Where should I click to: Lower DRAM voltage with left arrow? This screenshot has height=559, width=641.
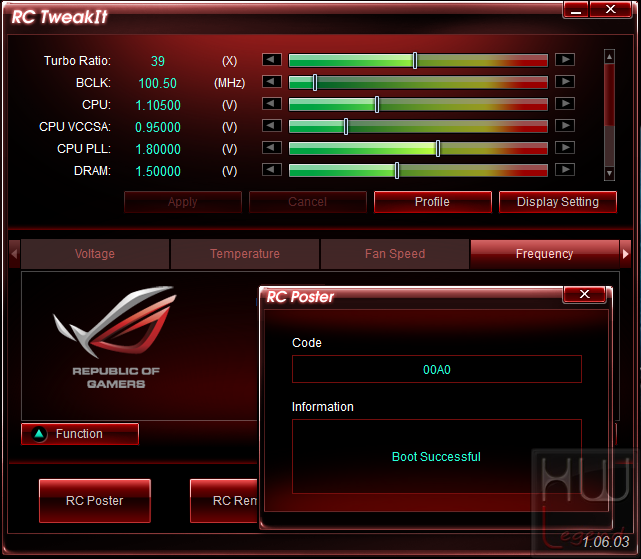[272, 170]
